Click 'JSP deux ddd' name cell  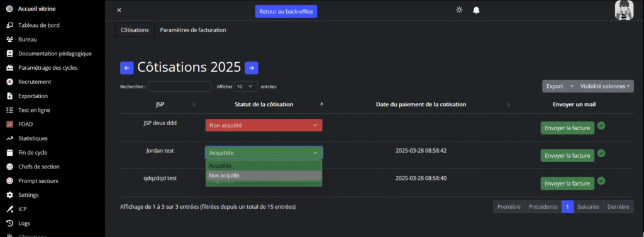[x=160, y=123]
